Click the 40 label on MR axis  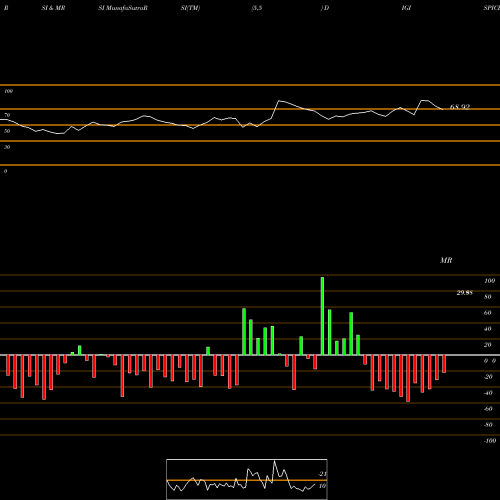tap(488, 329)
